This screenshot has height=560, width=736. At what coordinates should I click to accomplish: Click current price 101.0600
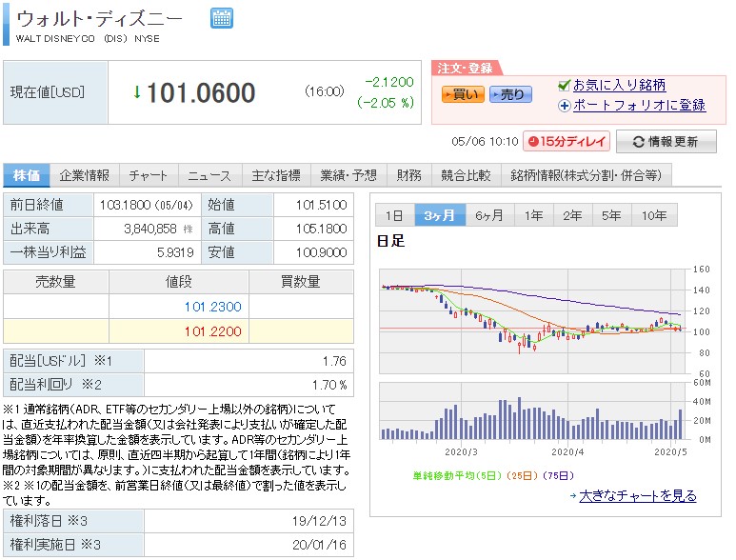(201, 92)
